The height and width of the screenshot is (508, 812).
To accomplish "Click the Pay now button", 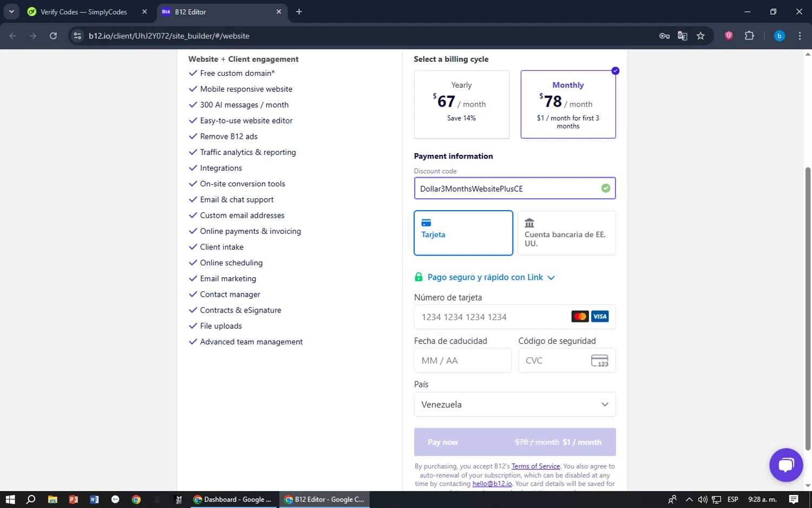I will click(514, 442).
